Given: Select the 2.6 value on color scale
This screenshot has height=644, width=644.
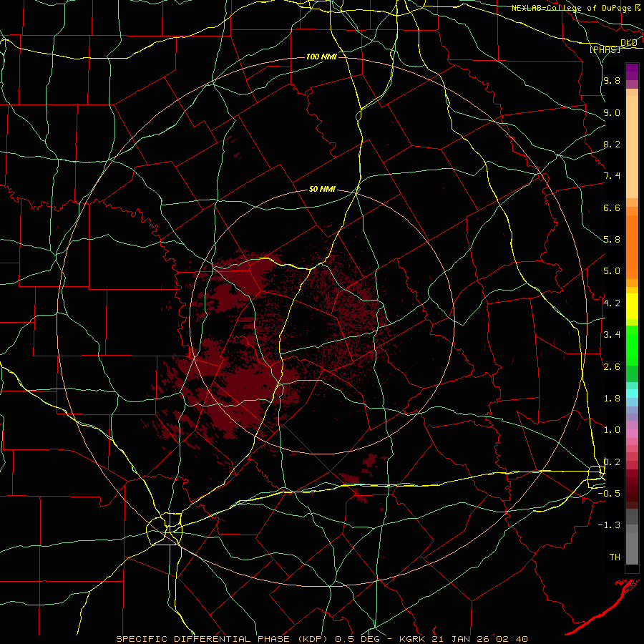Looking at the screenshot, I should (x=612, y=367).
